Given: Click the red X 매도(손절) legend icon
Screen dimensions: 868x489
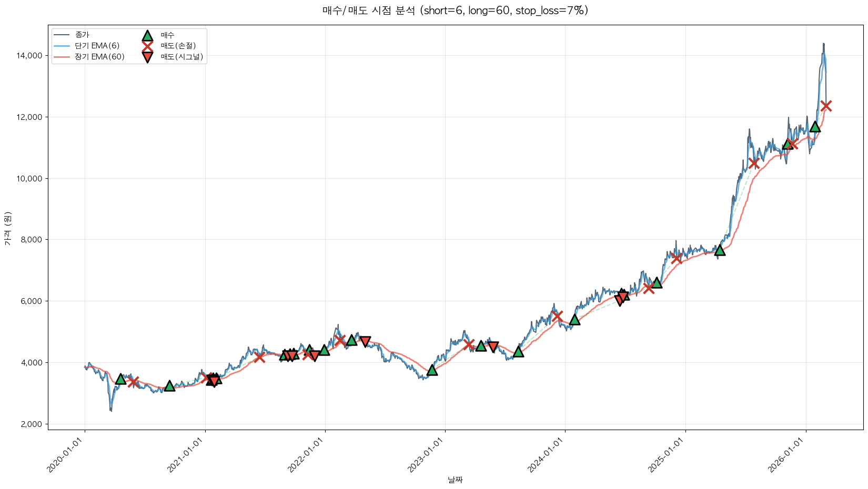Looking at the screenshot, I should coord(147,46).
